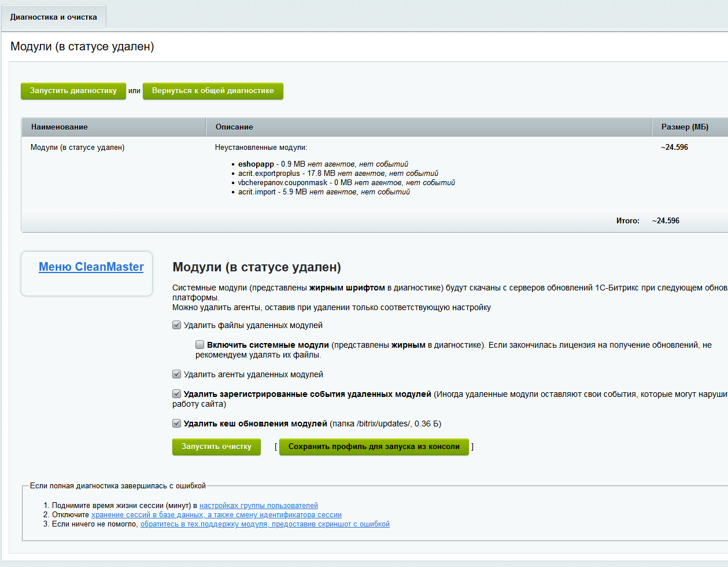Viewport: 728px width, 567px height.
Task: Uncheck Удалить кеш обновления модулей checkbox
Action: [177, 424]
